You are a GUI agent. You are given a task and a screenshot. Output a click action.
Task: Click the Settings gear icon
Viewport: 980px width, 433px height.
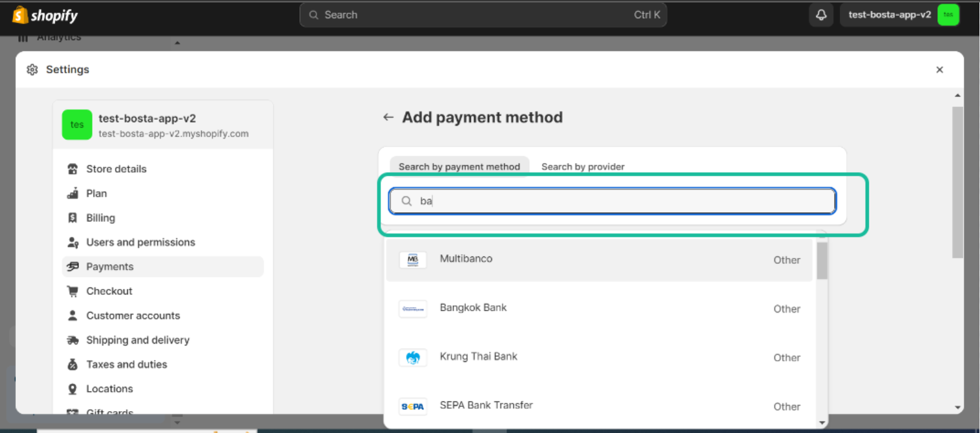(x=32, y=69)
